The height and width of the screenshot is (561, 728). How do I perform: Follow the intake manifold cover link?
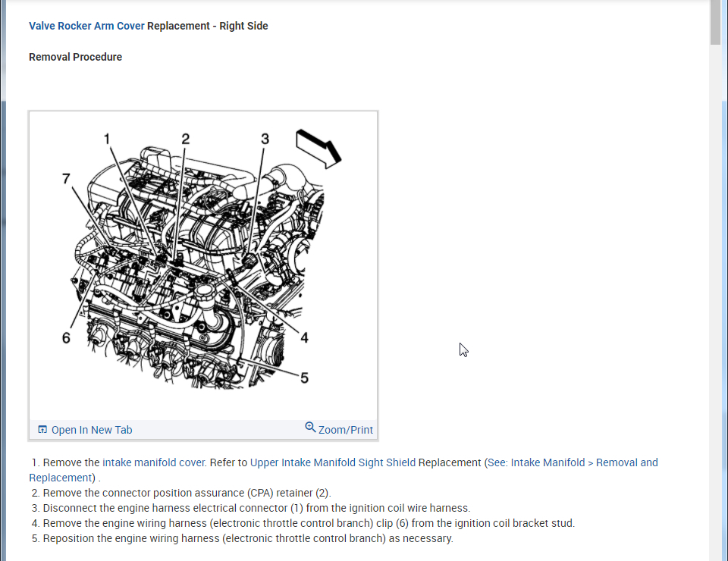click(154, 462)
